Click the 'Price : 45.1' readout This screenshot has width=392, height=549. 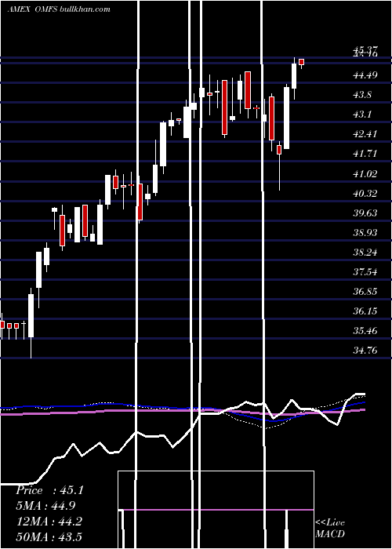coord(49,490)
